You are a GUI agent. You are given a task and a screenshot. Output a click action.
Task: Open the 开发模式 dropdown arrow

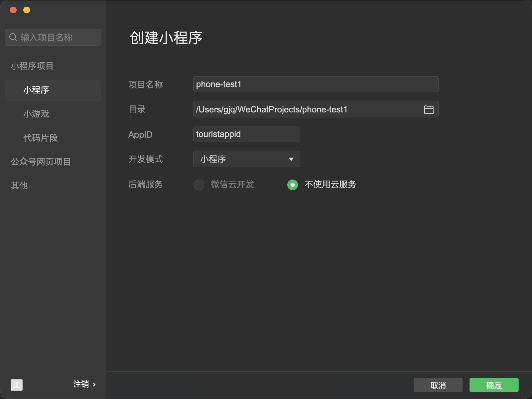click(x=292, y=159)
